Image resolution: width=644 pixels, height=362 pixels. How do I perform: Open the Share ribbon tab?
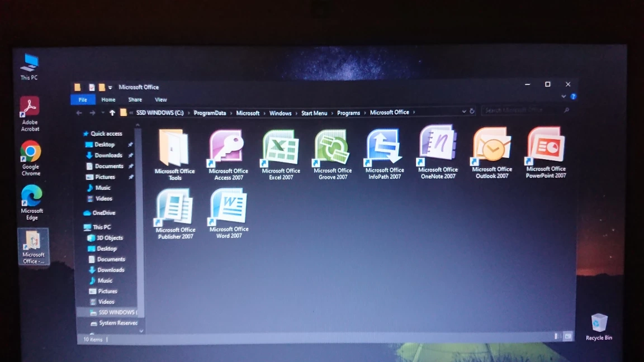point(135,100)
